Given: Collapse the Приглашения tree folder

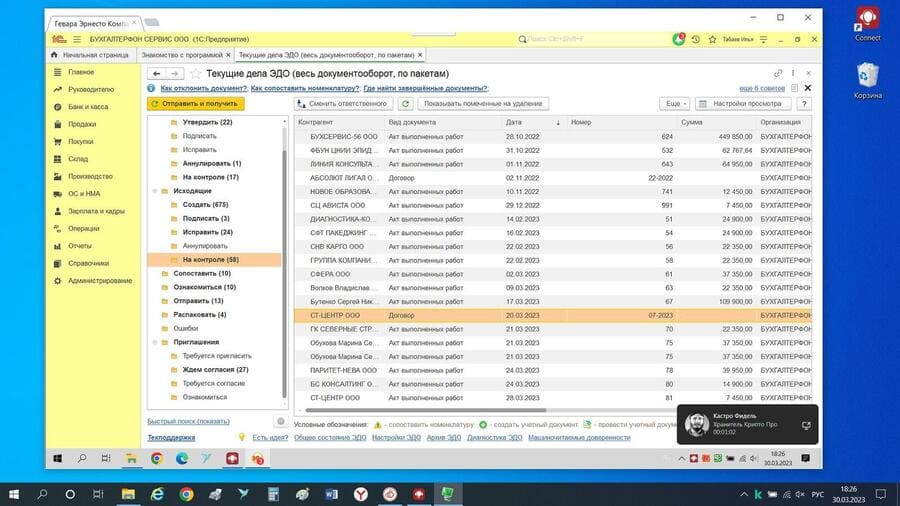Looking at the screenshot, I should 155,342.
